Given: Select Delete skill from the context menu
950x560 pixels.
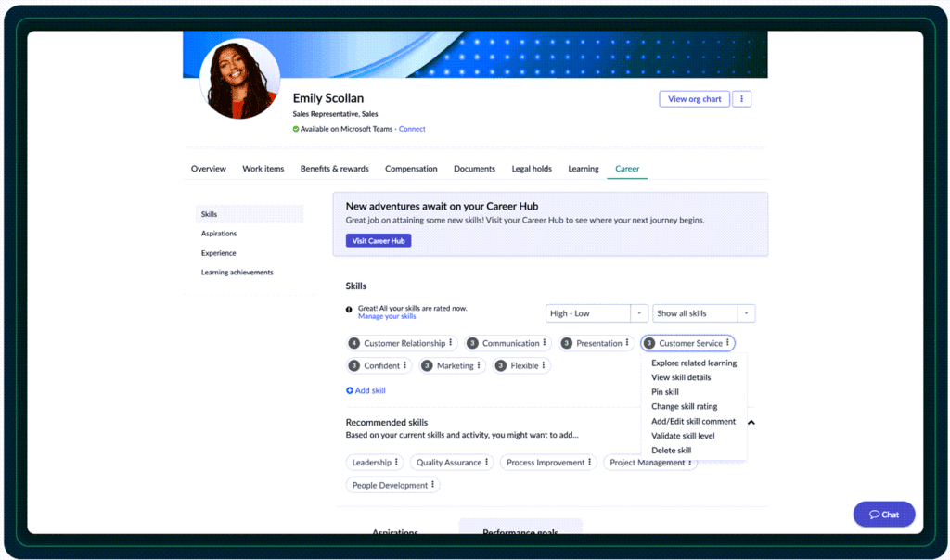Looking at the screenshot, I should click(672, 450).
